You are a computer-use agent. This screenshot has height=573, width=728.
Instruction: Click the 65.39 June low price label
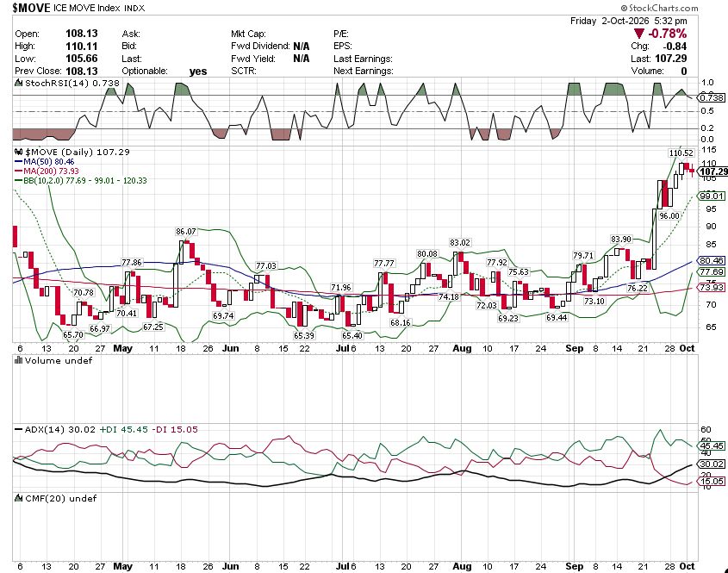303,335
